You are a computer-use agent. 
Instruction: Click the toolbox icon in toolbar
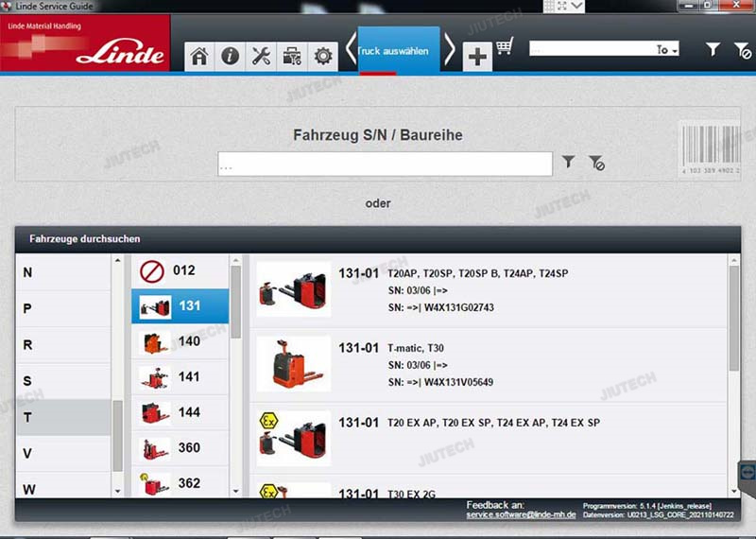pos(292,56)
